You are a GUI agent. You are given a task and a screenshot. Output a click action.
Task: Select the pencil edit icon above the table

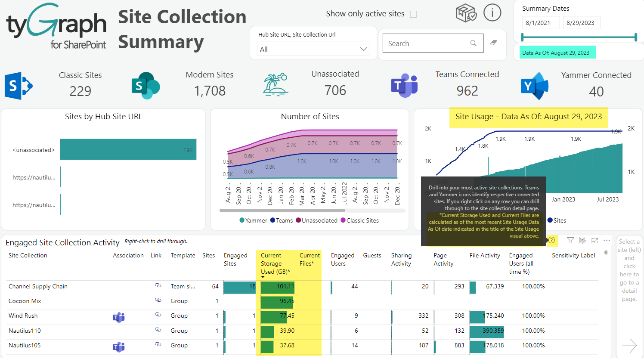coord(582,240)
